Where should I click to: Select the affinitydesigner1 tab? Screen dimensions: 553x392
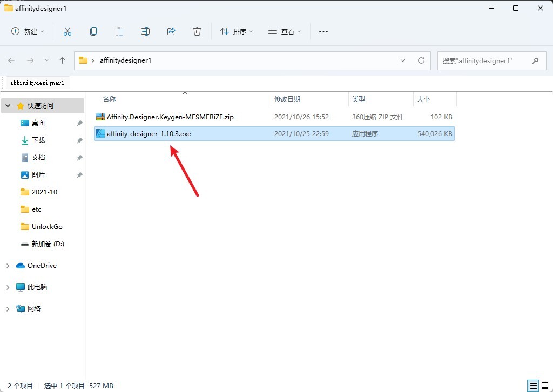pos(37,83)
